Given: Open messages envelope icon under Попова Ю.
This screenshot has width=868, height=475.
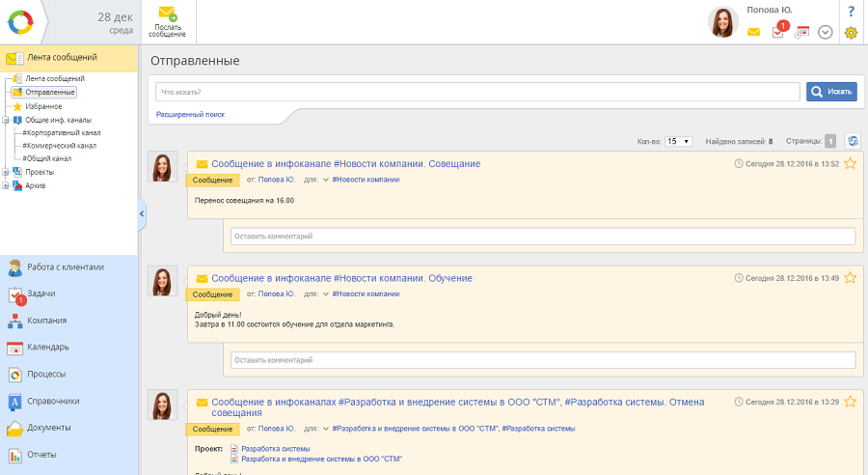Looking at the screenshot, I should point(753,32).
